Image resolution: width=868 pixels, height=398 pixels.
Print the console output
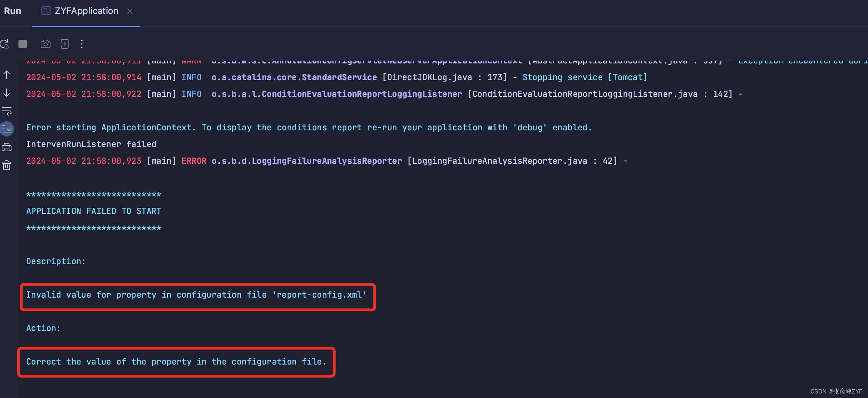[7, 147]
